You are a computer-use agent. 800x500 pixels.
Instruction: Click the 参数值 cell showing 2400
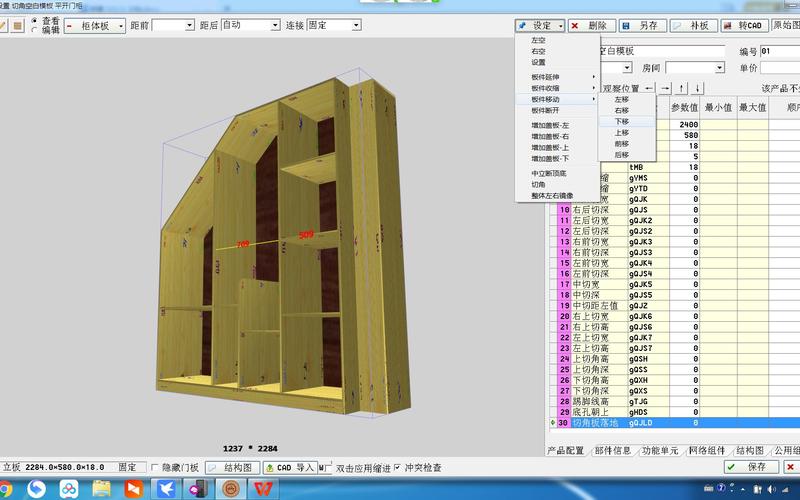tap(684, 124)
